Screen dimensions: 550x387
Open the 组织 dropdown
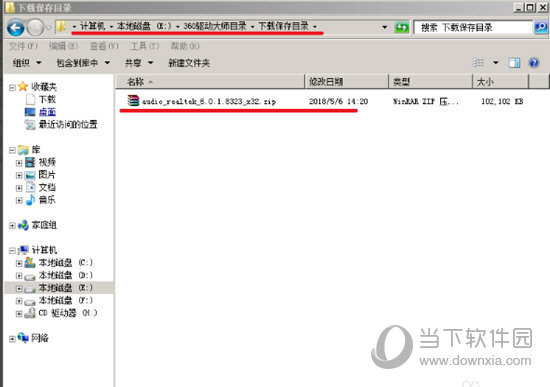click(x=27, y=63)
